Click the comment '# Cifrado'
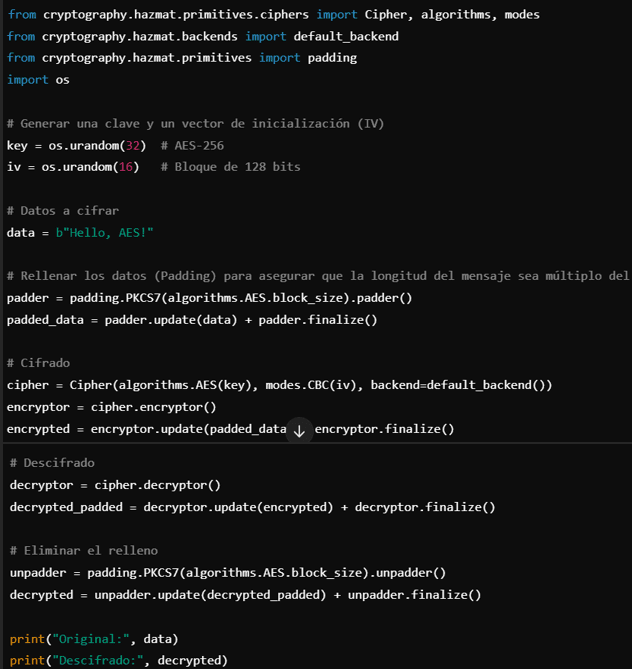 click(38, 363)
